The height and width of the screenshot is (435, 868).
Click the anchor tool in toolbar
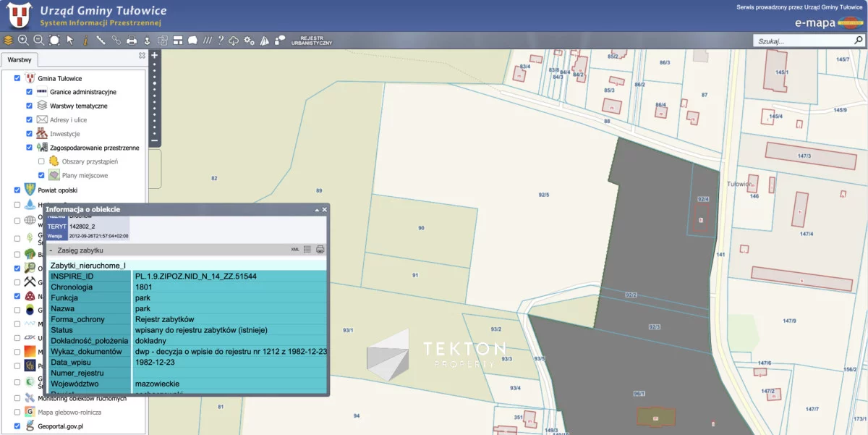click(x=147, y=41)
